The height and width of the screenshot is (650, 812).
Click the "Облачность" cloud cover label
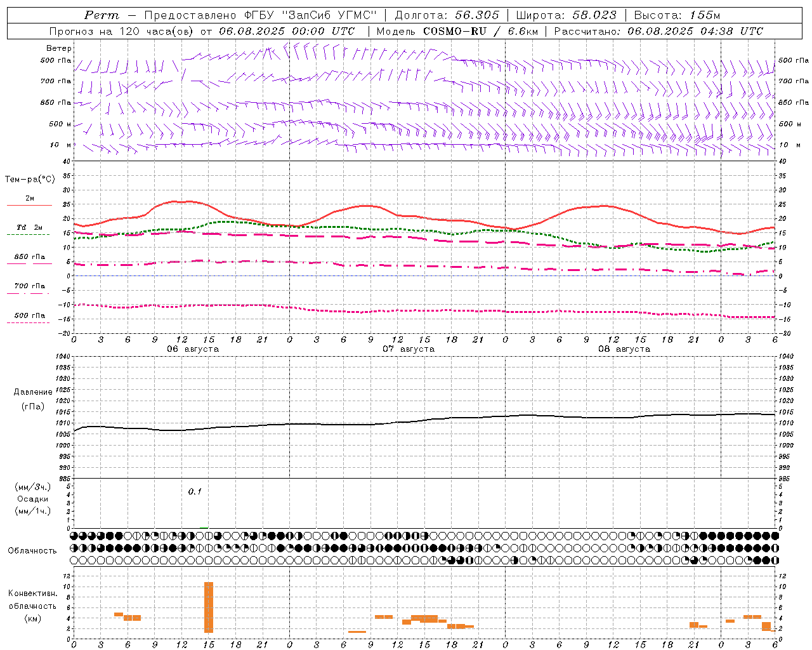click(32, 551)
